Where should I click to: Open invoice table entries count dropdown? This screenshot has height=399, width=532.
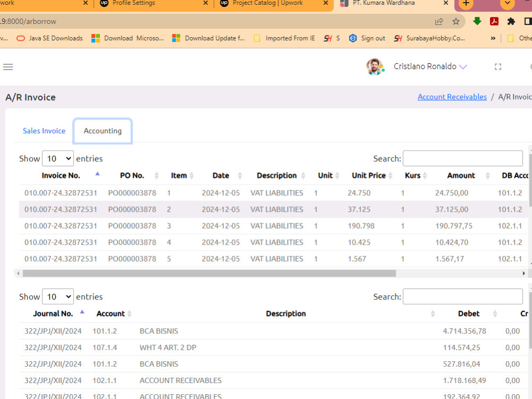coord(58,159)
